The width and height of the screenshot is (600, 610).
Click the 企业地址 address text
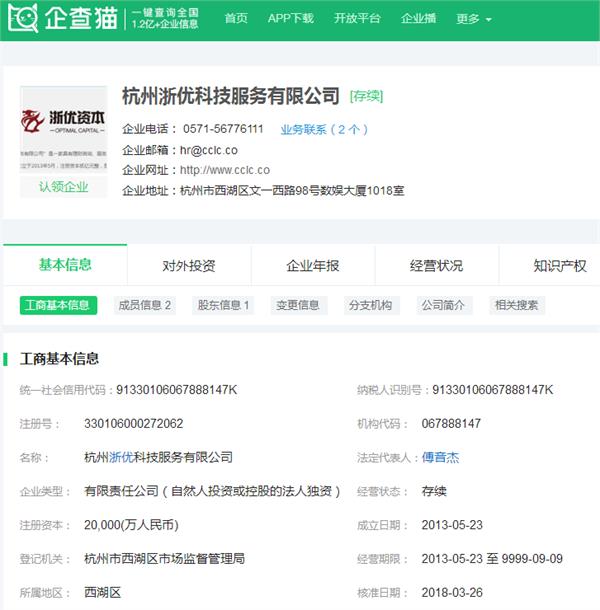click(292, 191)
